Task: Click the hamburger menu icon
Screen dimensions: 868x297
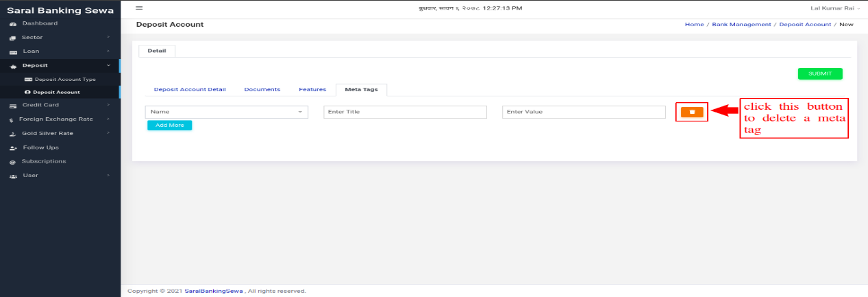Action: tap(139, 8)
